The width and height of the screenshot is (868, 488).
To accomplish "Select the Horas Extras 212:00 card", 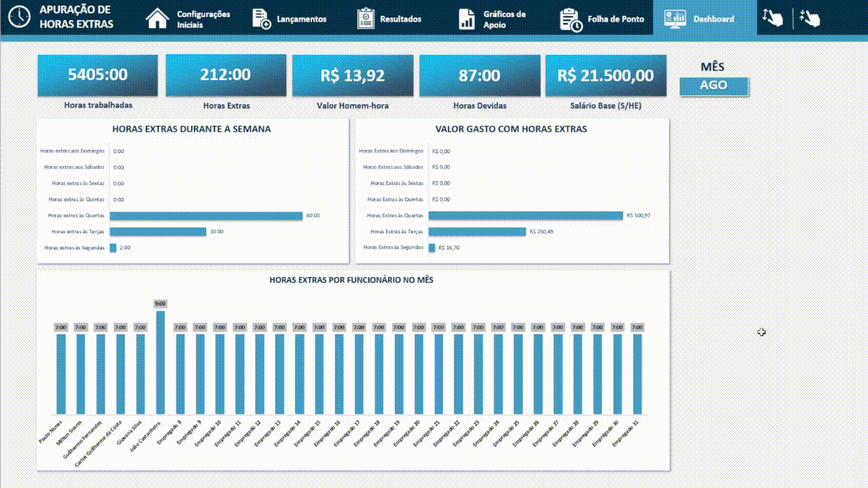I will point(226,75).
